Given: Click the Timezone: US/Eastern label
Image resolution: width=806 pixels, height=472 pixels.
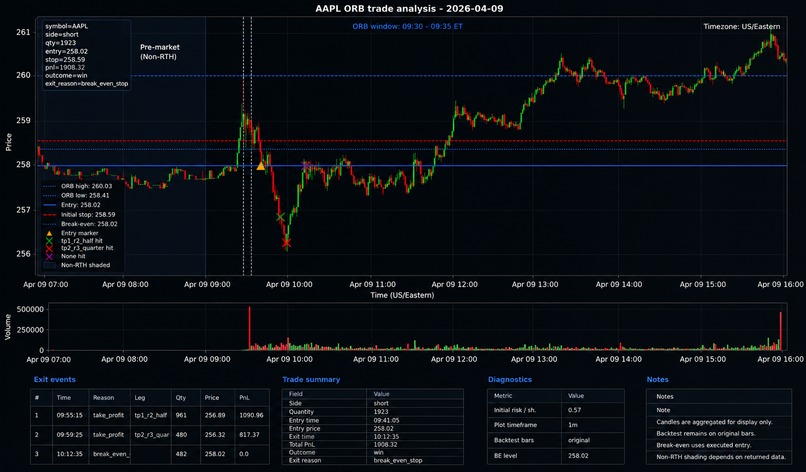Looking at the screenshot, I should 742,26.
